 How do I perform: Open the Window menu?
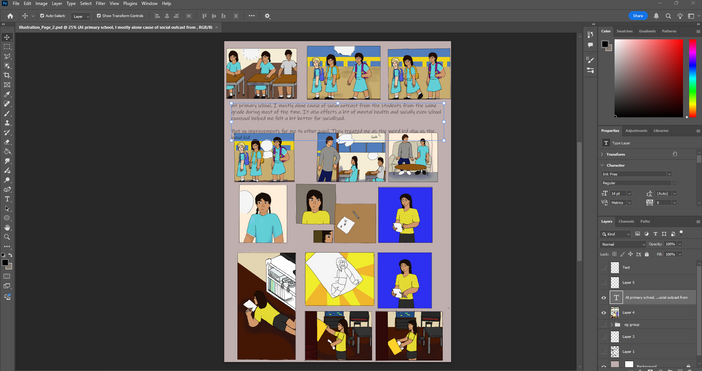pyautogui.click(x=149, y=4)
